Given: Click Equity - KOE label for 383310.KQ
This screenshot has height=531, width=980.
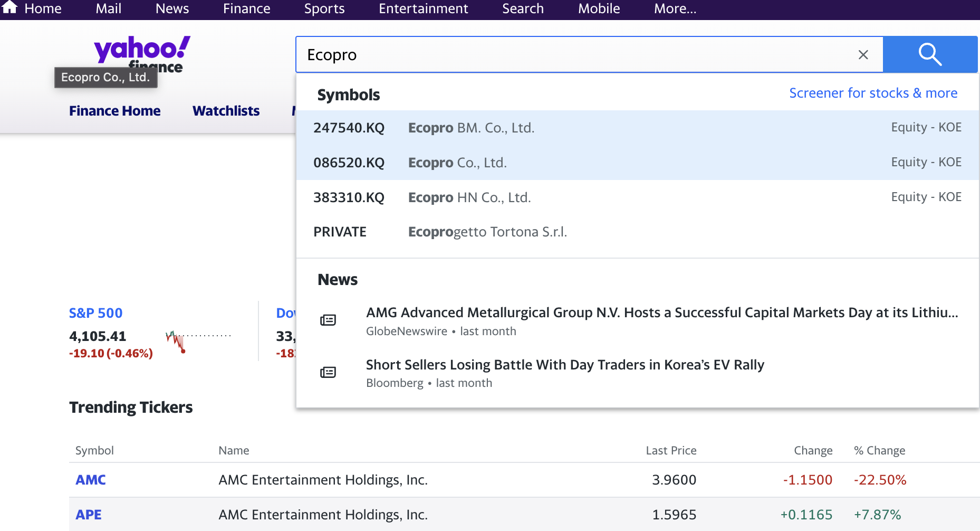Looking at the screenshot, I should pos(926,197).
